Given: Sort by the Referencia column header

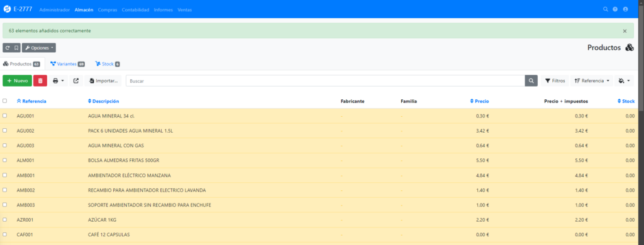Looking at the screenshot, I should pos(31,101).
